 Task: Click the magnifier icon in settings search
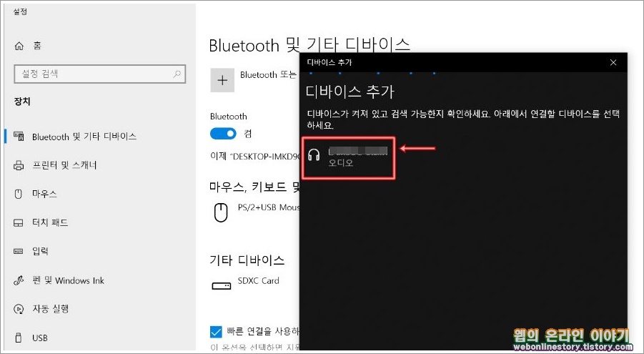177,74
